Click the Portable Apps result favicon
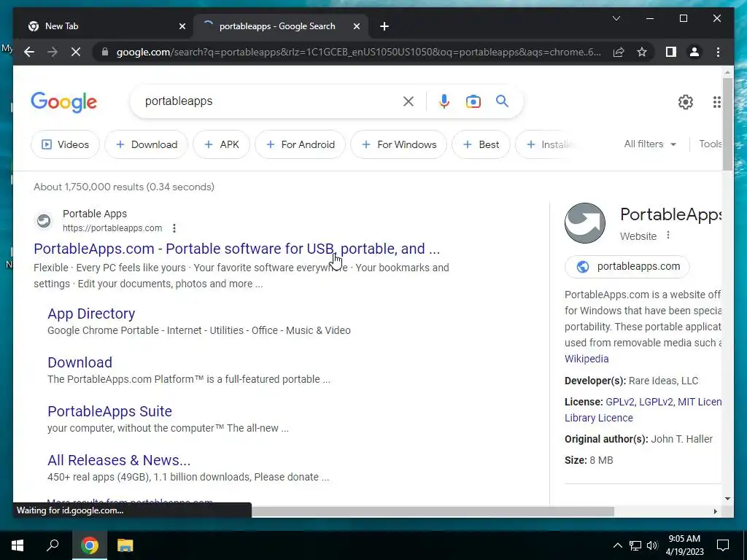747x560 pixels. pos(44,221)
